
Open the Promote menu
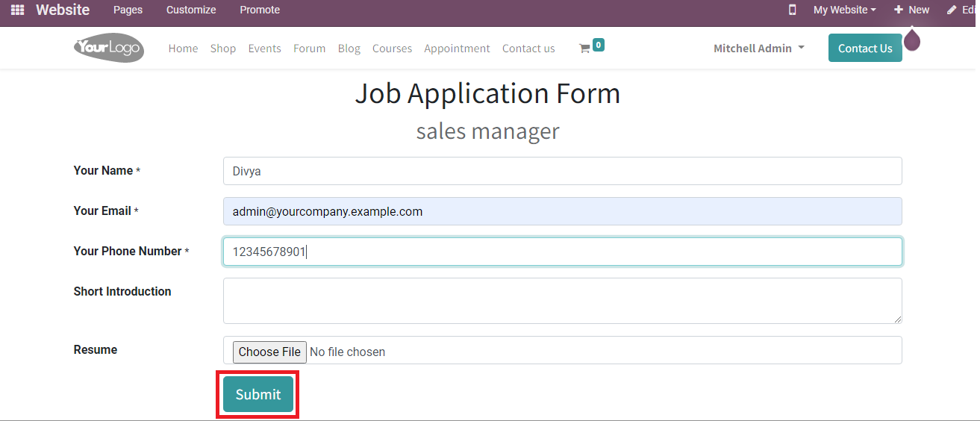260,10
